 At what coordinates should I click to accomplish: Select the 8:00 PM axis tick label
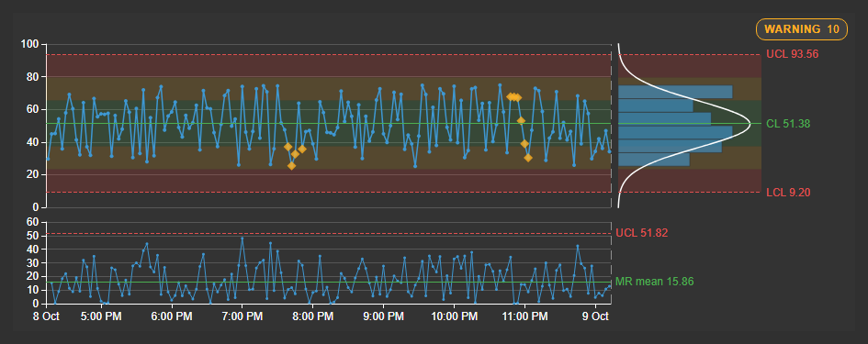click(x=312, y=316)
